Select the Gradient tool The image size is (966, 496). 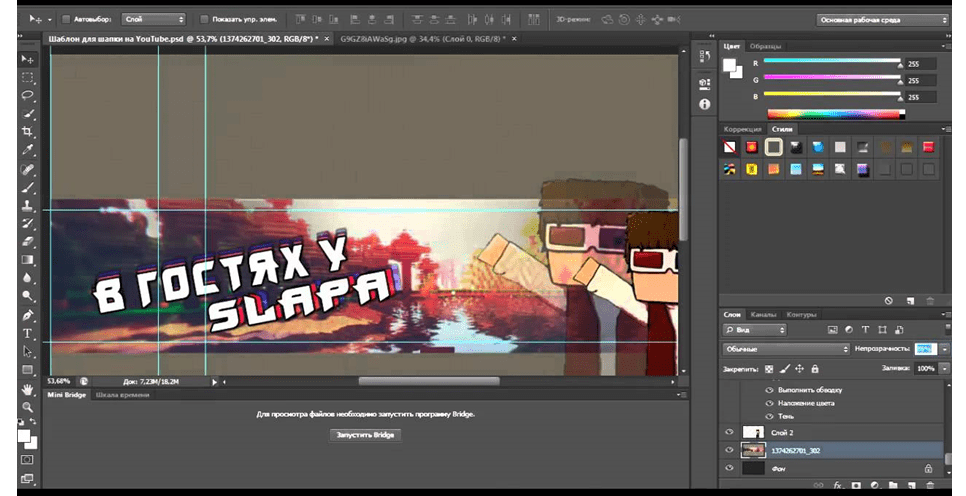click(27, 260)
